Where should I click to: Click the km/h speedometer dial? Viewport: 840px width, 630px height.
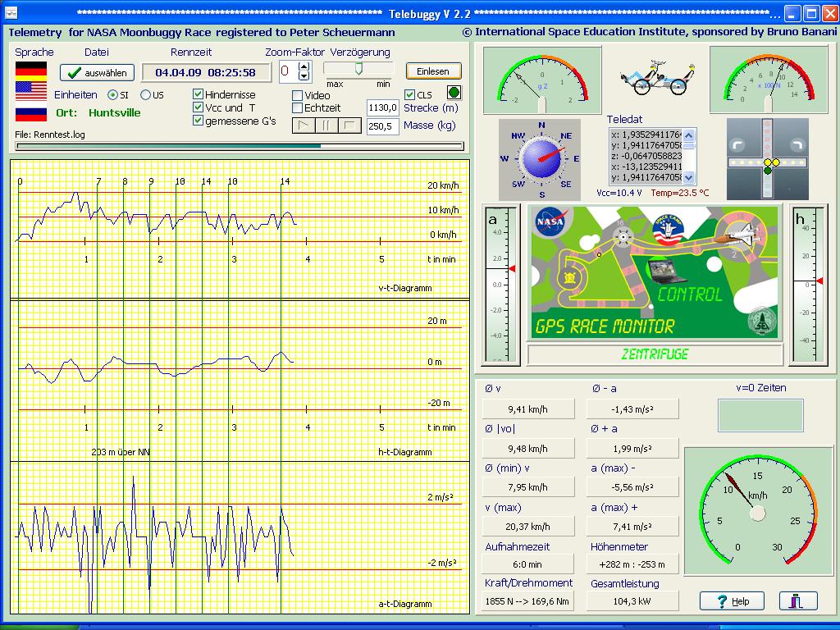click(x=758, y=511)
